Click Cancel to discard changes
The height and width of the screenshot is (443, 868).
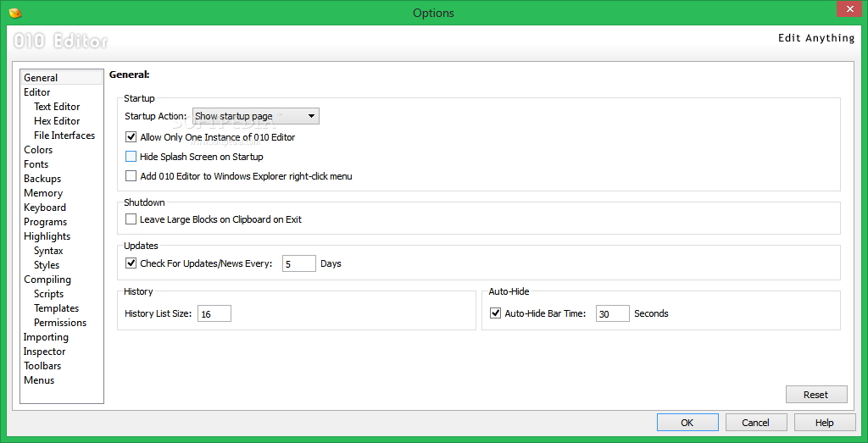755,423
